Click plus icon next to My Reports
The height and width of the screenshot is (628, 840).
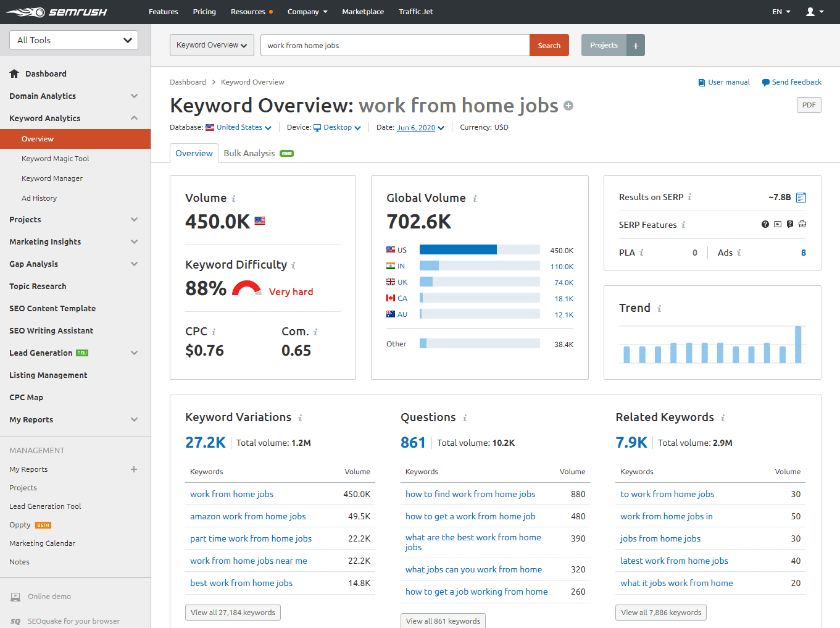(134, 469)
